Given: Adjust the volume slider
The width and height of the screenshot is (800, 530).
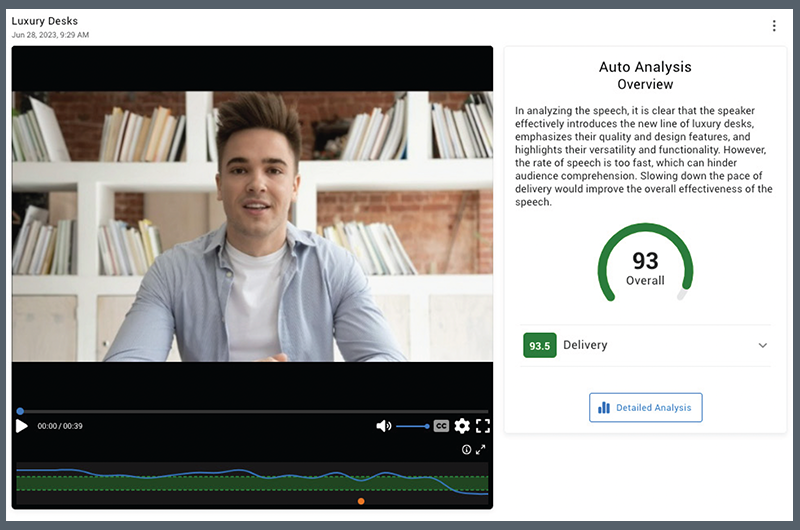Looking at the screenshot, I should 412,426.
